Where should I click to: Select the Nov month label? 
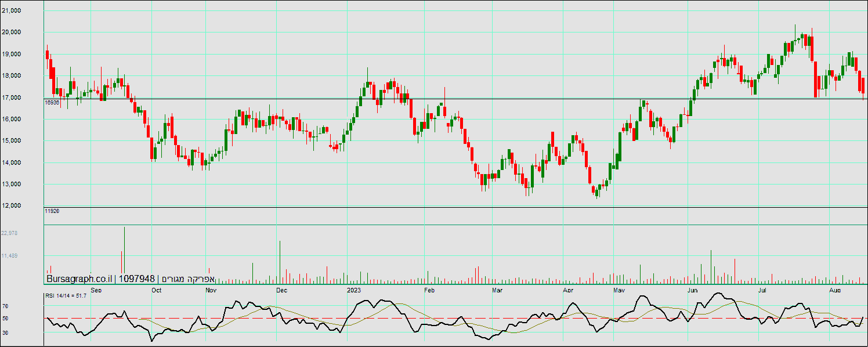(x=211, y=289)
